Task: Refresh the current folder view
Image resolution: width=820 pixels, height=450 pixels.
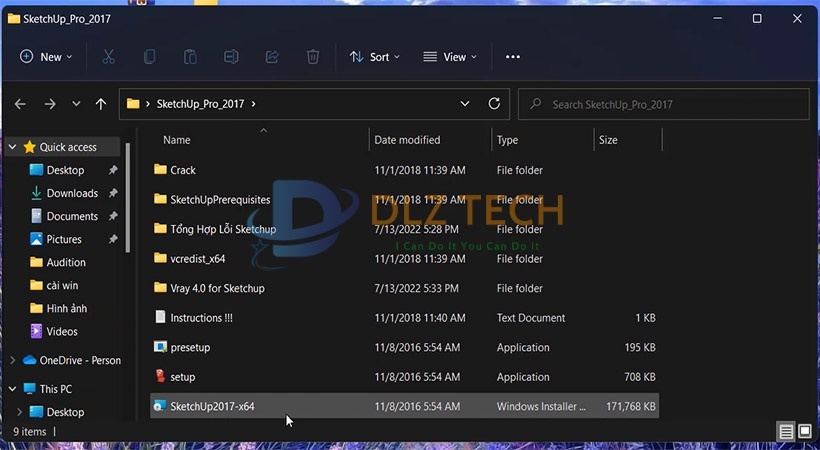Action: click(494, 104)
